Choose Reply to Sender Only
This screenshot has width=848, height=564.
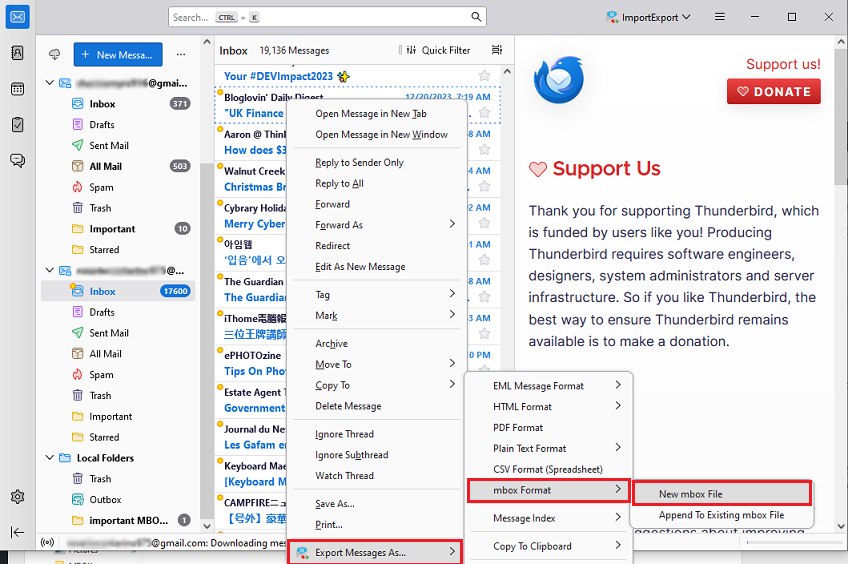point(376,163)
